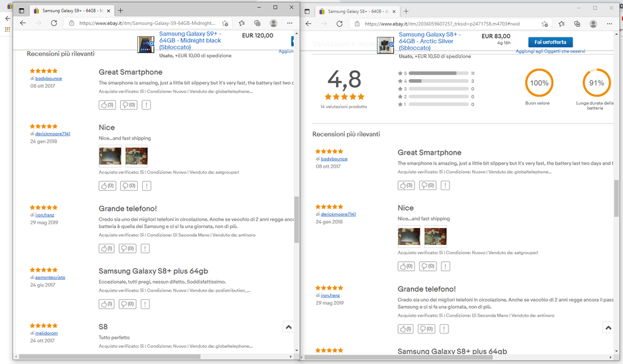Screen dimensions: 623x364
Task: Open second photo of Nice review in left window
Action: pyautogui.click(x=137, y=156)
